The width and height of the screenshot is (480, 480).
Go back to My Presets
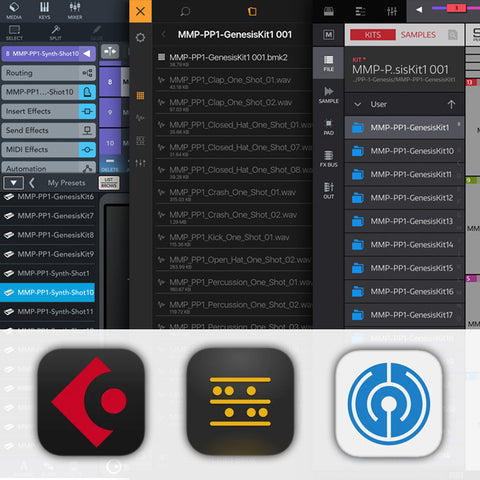coord(32,183)
